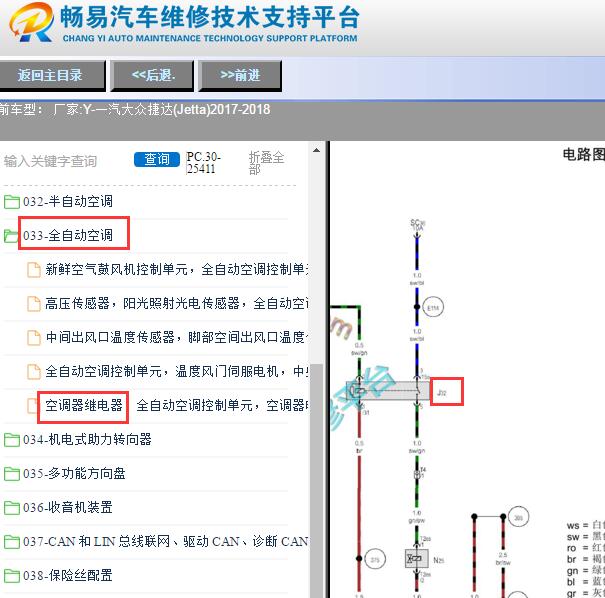
Task: Go forward with >>前进 button
Action: click(x=240, y=75)
